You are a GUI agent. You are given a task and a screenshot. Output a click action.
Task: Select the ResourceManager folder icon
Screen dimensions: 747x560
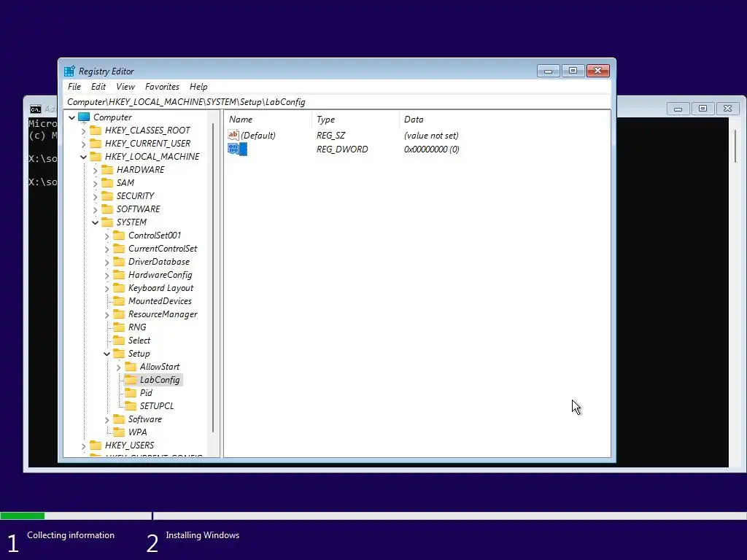[x=119, y=314]
